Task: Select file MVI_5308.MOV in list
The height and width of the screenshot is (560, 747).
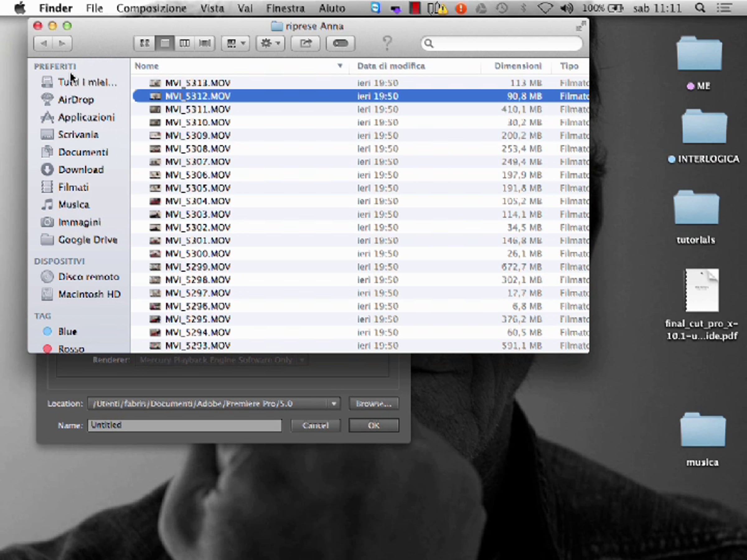Action: point(198,149)
